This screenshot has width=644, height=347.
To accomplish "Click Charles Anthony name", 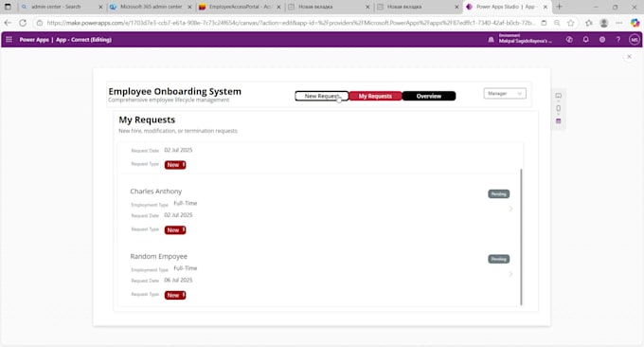I will pyautogui.click(x=155, y=192).
